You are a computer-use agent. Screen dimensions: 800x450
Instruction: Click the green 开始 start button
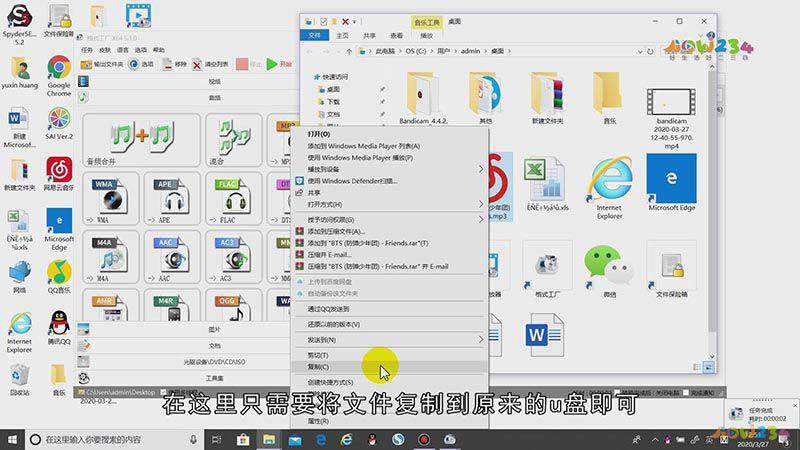(x=279, y=64)
